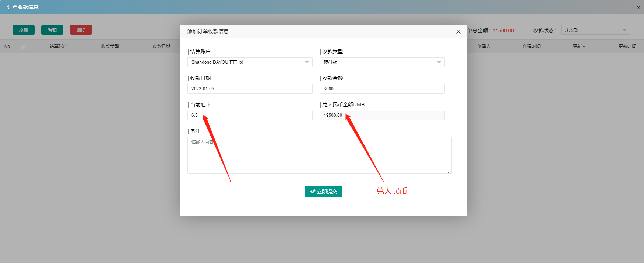Open the 收款类型 dropdown showing 预付款
Viewport: 644px width, 263px height.
point(382,62)
